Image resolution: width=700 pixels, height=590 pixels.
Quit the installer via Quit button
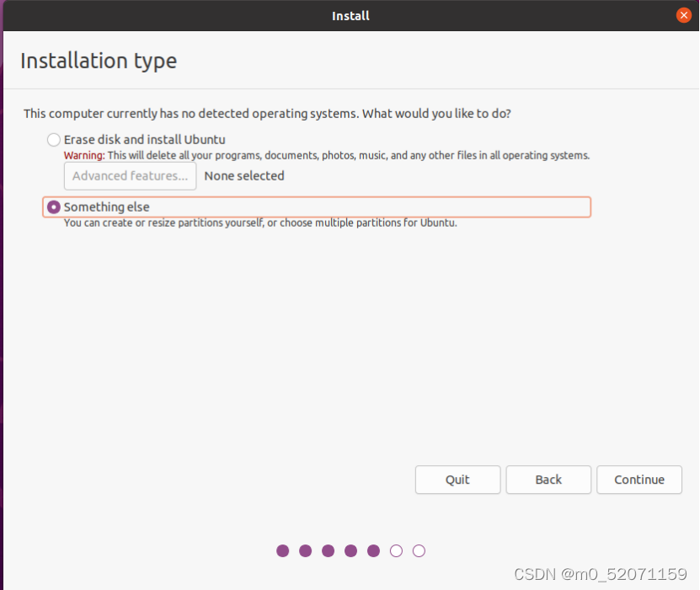click(457, 480)
